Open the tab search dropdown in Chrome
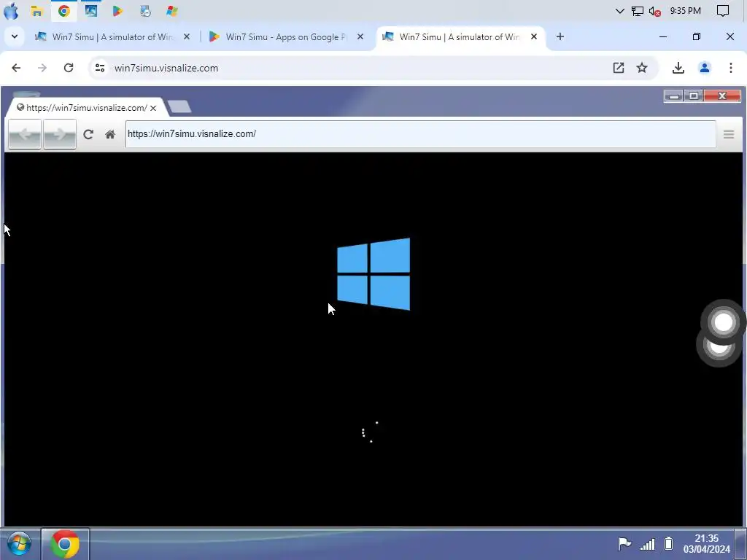Screen dimensions: 747x560 pos(15,36)
